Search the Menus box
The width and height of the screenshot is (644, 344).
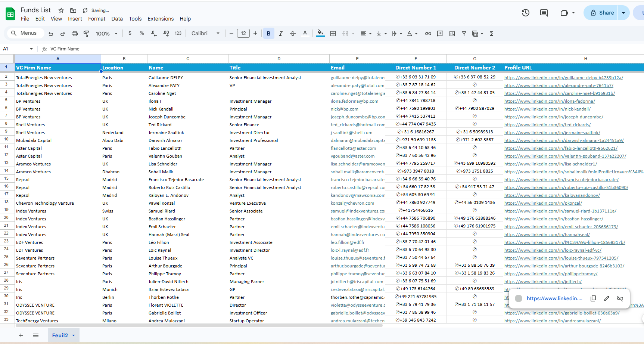25,33
